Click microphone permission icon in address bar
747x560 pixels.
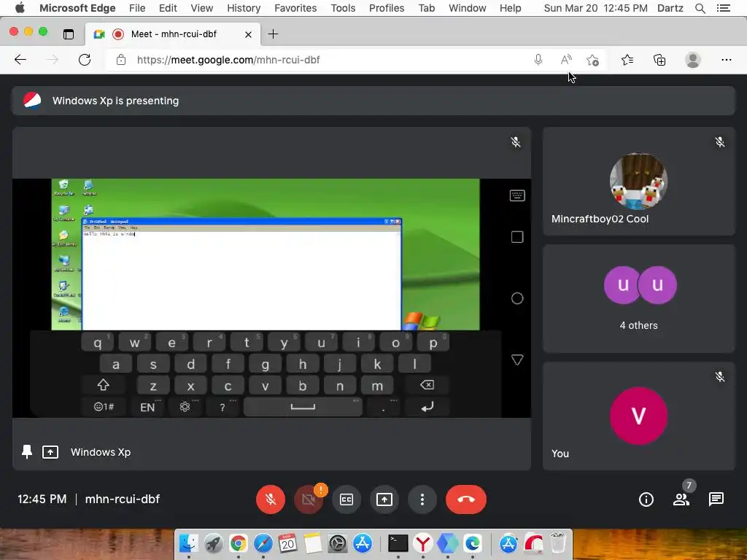(x=538, y=60)
